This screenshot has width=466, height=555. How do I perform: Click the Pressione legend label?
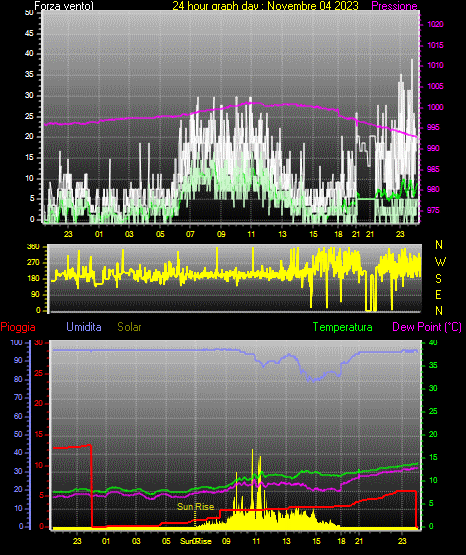tap(394, 6)
